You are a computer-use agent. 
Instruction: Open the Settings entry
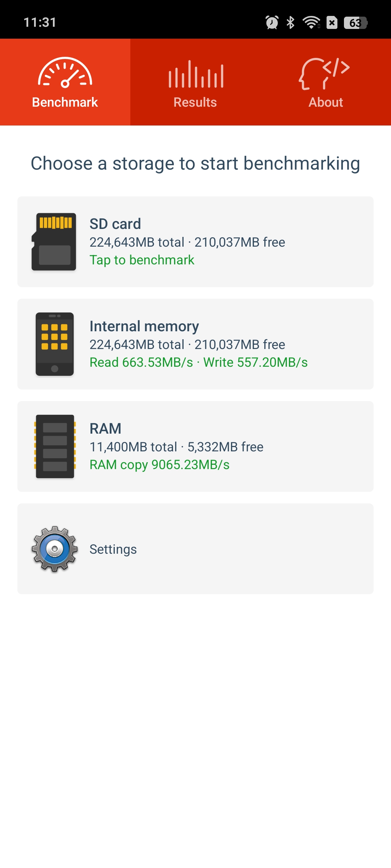[195, 549]
